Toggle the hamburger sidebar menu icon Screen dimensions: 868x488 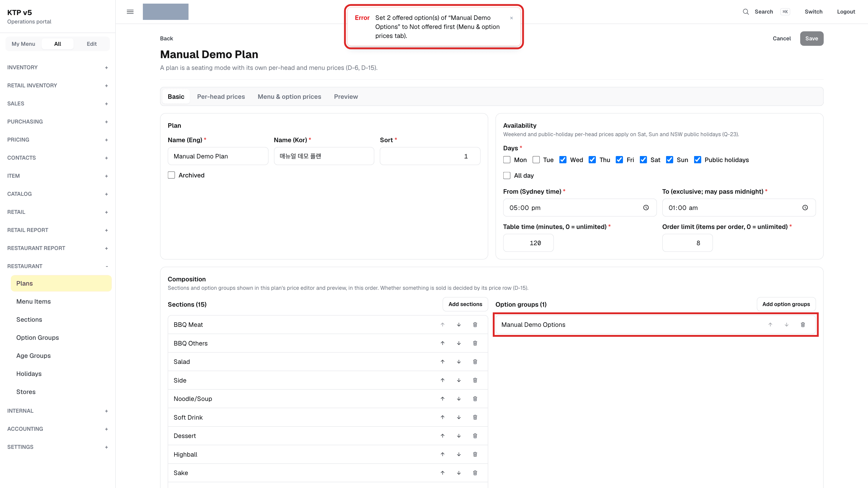130,12
